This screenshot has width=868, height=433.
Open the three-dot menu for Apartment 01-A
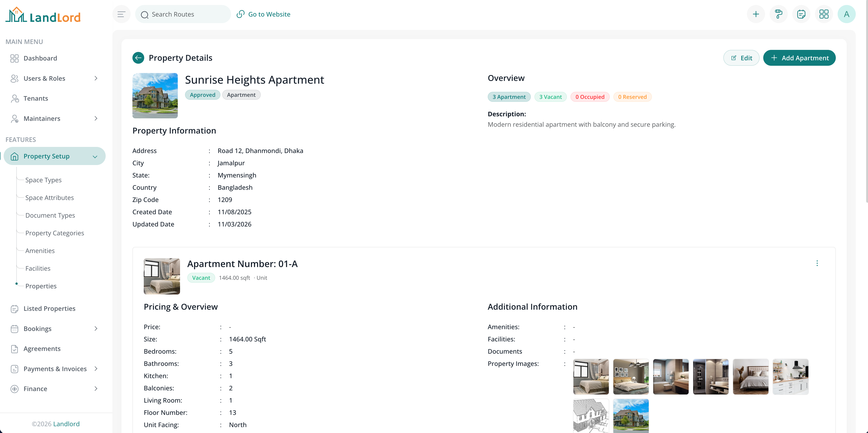click(x=817, y=263)
